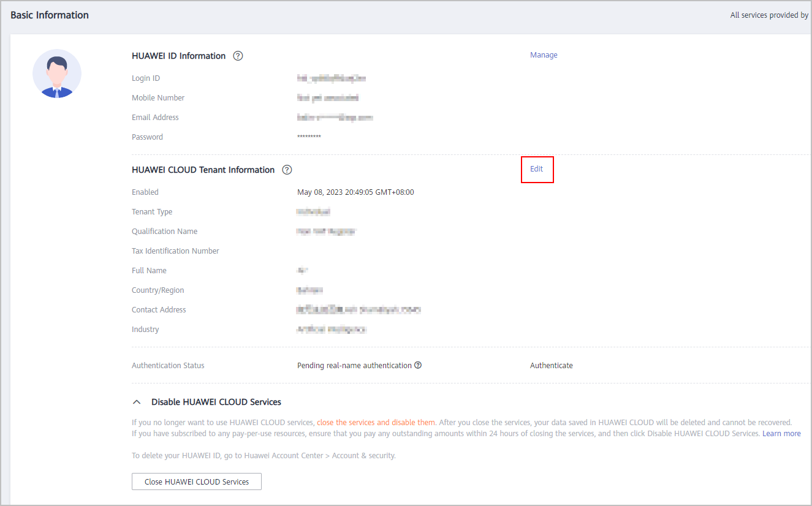
Task: Select the Country/Region label
Action: coord(158,290)
